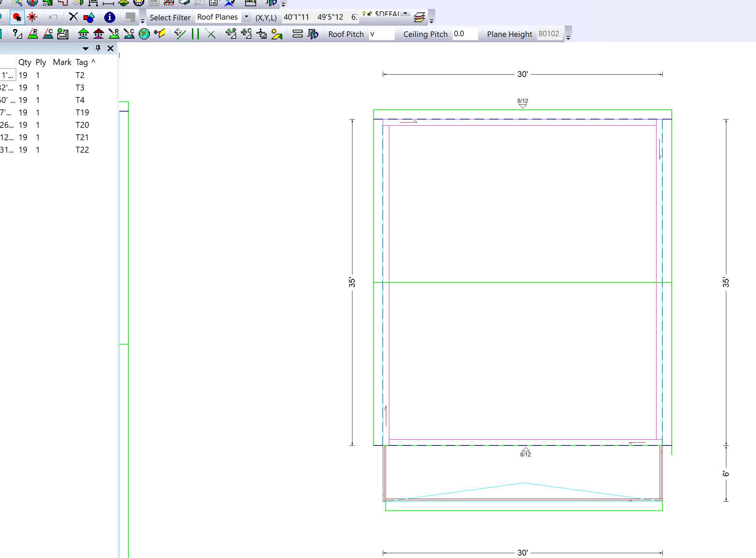The height and width of the screenshot is (558, 756).
Task: Click the green parallel lines icon
Action: [195, 34]
